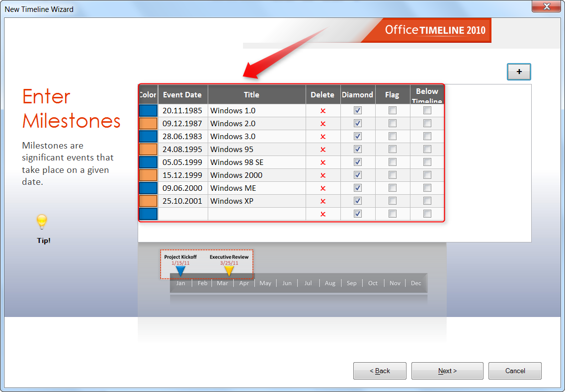Click the Event Date column header
This screenshot has height=392, width=565.
[x=182, y=94]
